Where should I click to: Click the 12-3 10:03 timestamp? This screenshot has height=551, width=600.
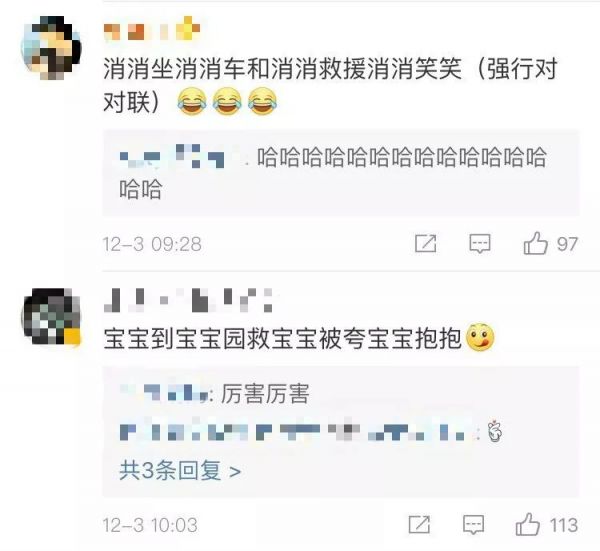pyautogui.click(x=150, y=525)
